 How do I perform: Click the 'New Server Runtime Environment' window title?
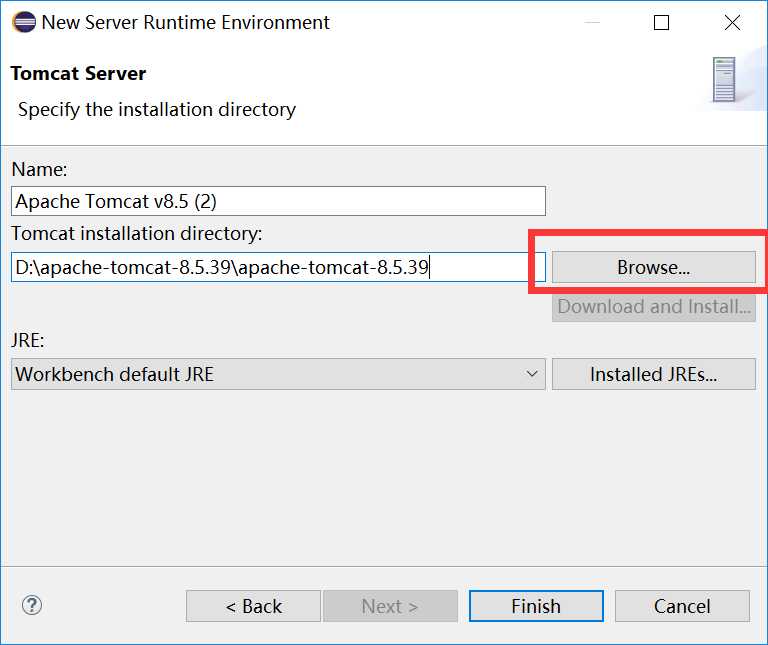(186, 23)
